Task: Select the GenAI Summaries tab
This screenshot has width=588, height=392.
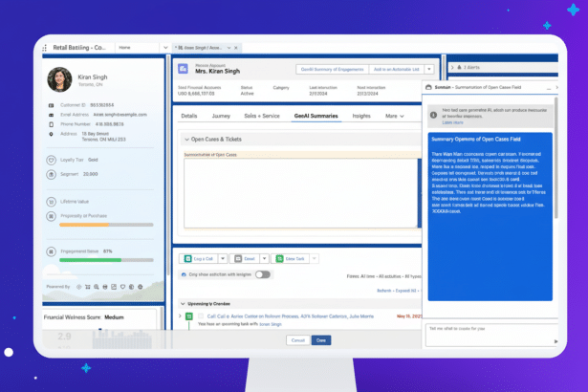Action: (x=316, y=116)
